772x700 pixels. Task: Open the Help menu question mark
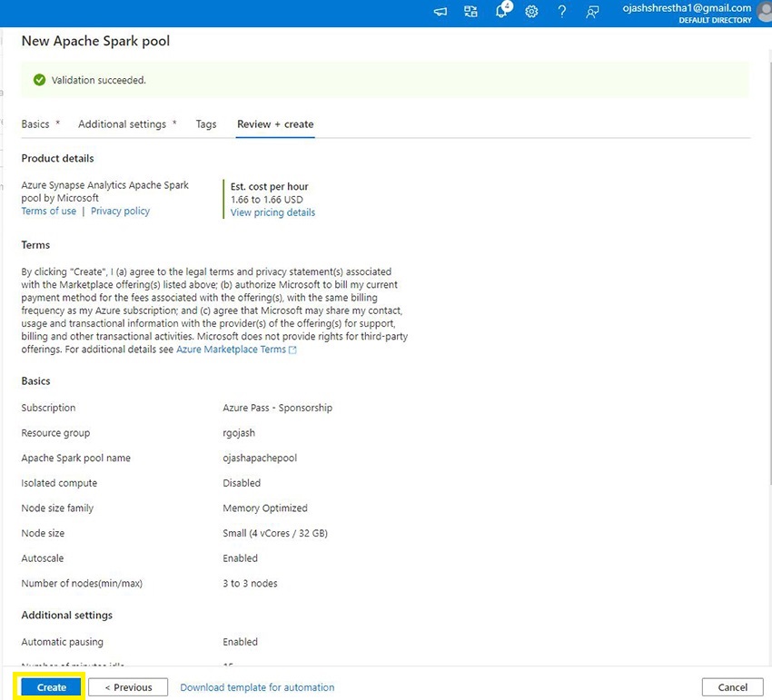pyautogui.click(x=561, y=12)
